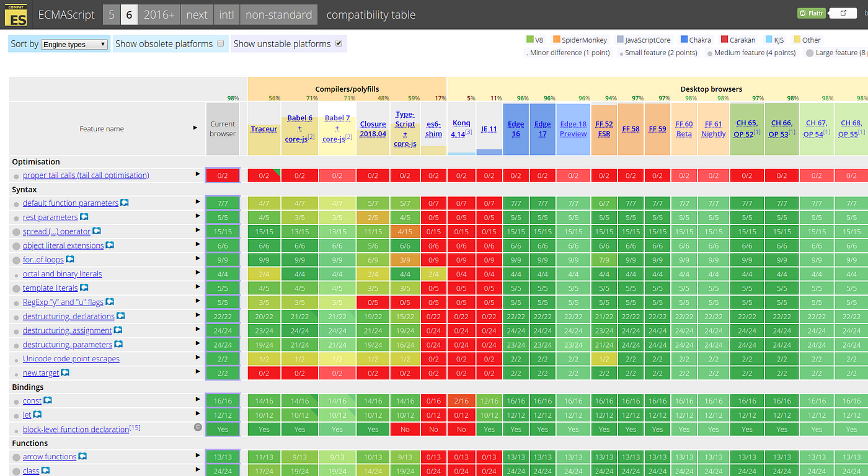Switch to the next tab
Image resolution: width=868 pixels, height=476 pixels.
tap(197, 15)
